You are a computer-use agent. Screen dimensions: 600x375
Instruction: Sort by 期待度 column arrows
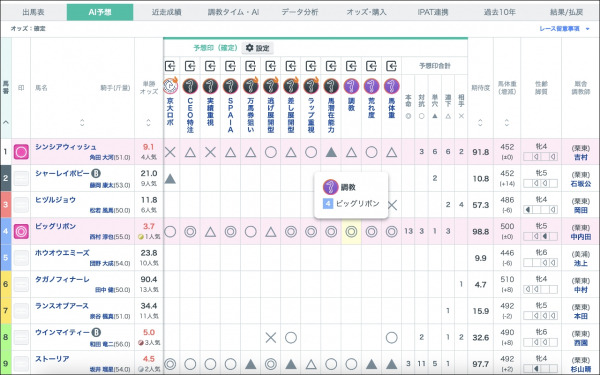tap(480, 123)
